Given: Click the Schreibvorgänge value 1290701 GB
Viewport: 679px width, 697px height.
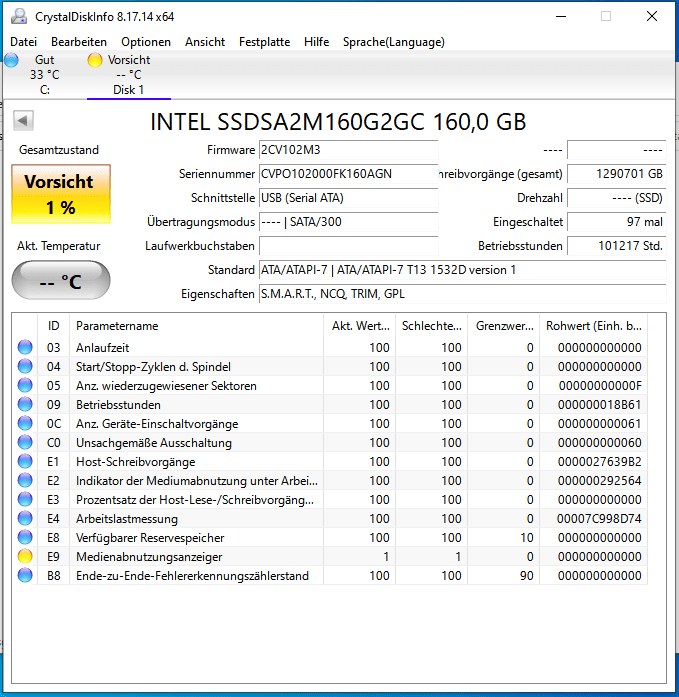Looking at the screenshot, I should coord(617,174).
